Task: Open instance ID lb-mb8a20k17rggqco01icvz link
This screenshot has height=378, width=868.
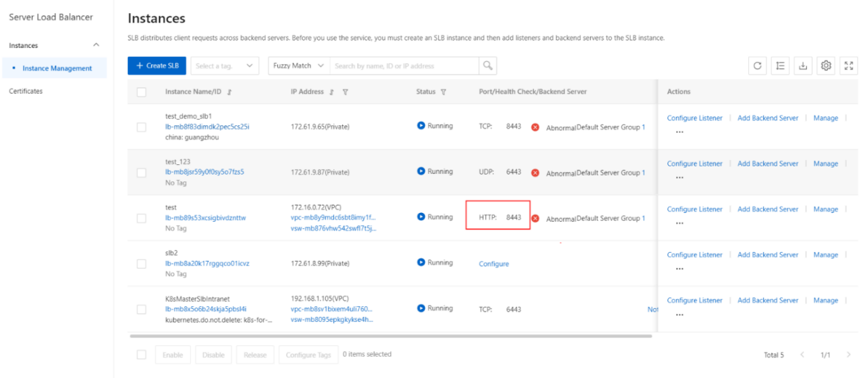Action: [x=207, y=263]
